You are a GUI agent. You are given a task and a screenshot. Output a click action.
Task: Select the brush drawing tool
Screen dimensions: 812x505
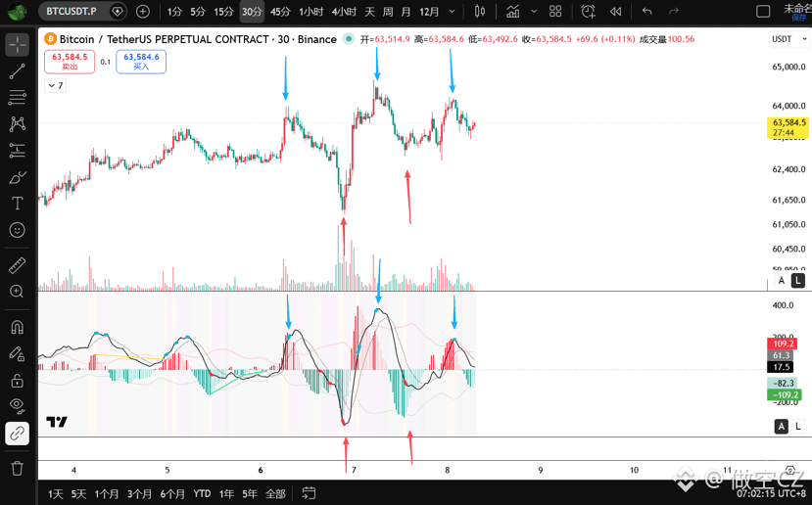[x=17, y=177]
